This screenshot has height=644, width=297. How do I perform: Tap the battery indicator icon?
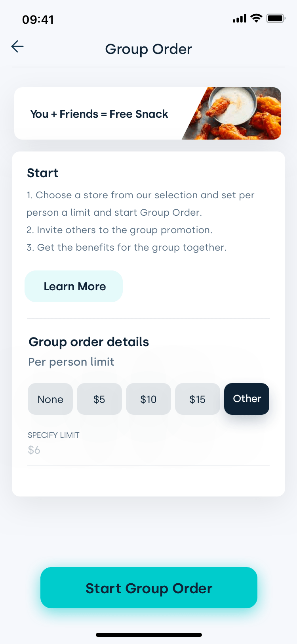click(276, 18)
